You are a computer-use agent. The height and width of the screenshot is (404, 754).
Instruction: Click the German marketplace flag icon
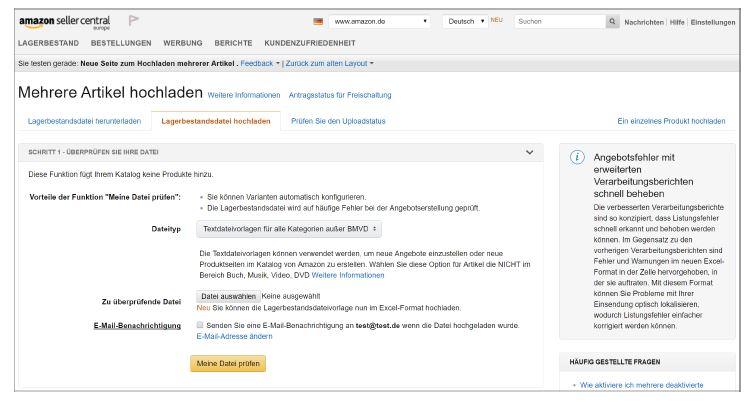point(318,21)
